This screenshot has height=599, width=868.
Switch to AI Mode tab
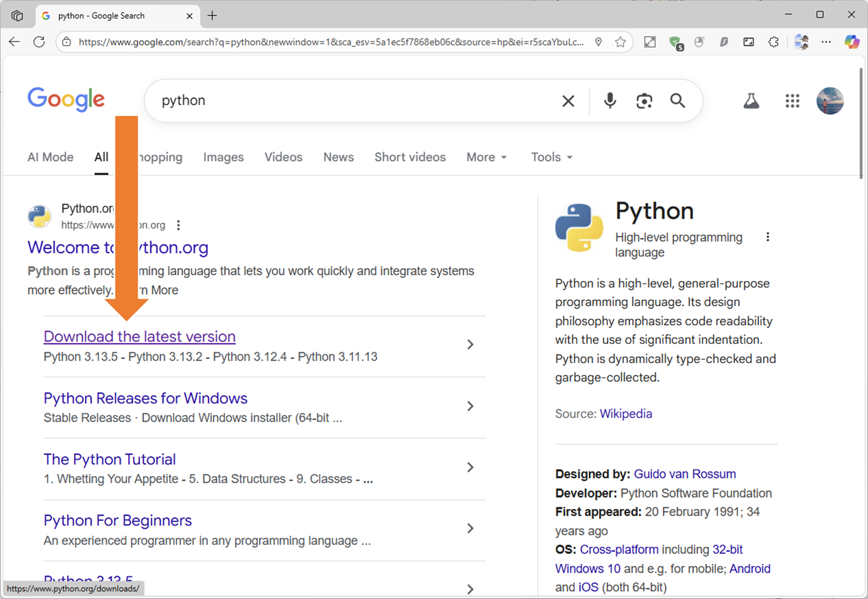coord(50,157)
